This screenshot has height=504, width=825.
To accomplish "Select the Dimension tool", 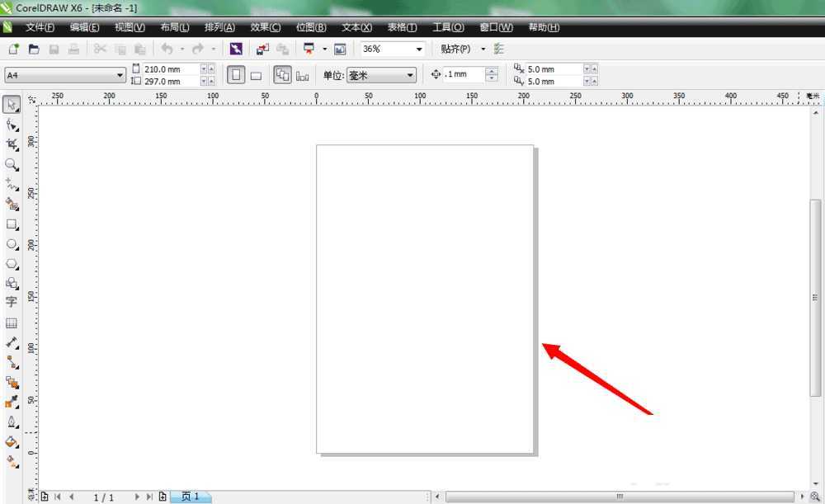I will (x=12, y=342).
